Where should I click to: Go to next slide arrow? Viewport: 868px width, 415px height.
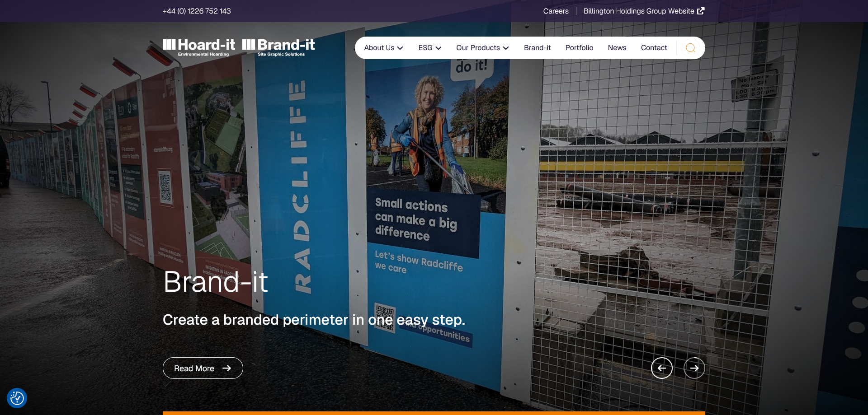(694, 368)
